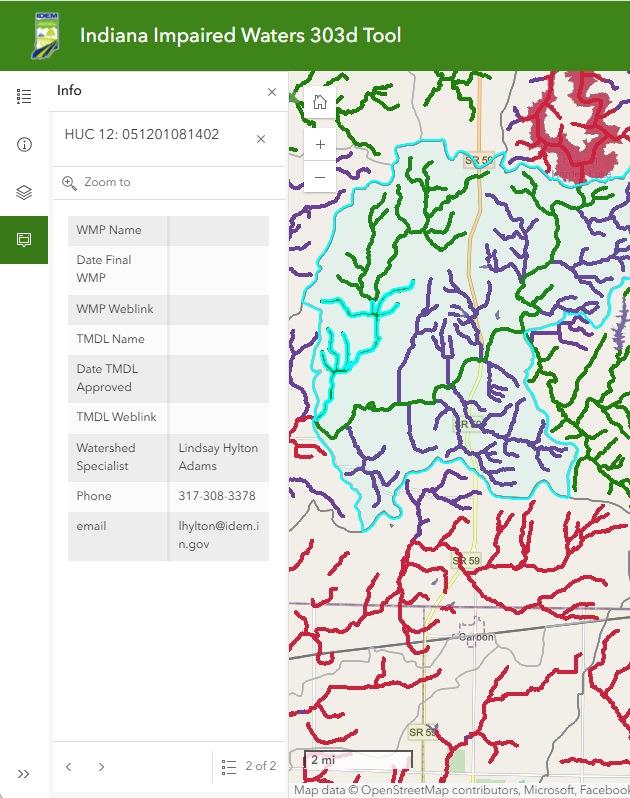Go to previous feature result

[x=69, y=767]
